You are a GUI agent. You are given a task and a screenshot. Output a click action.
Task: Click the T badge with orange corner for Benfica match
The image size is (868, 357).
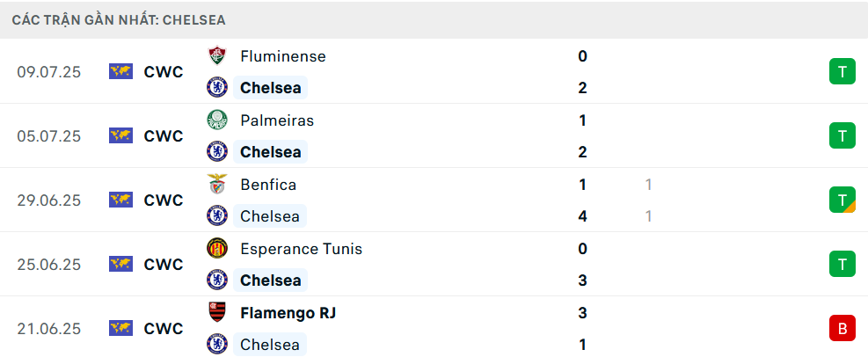(x=842, y=200)
